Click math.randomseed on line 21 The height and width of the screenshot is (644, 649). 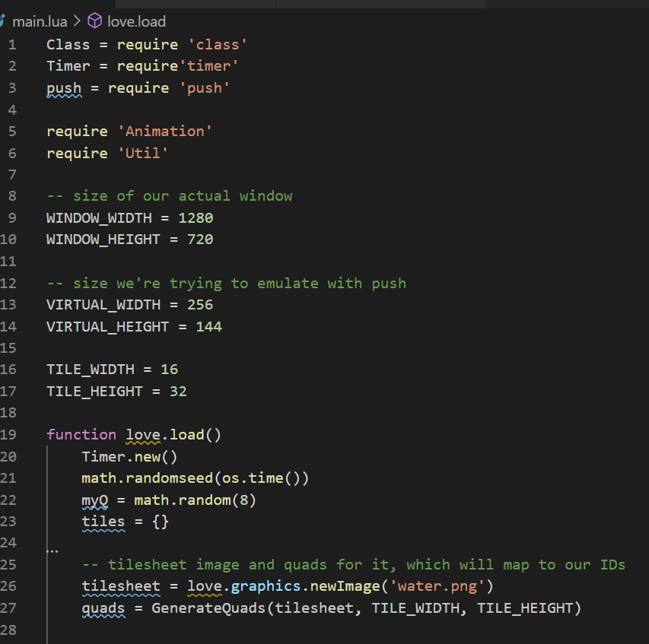(148, 478)
